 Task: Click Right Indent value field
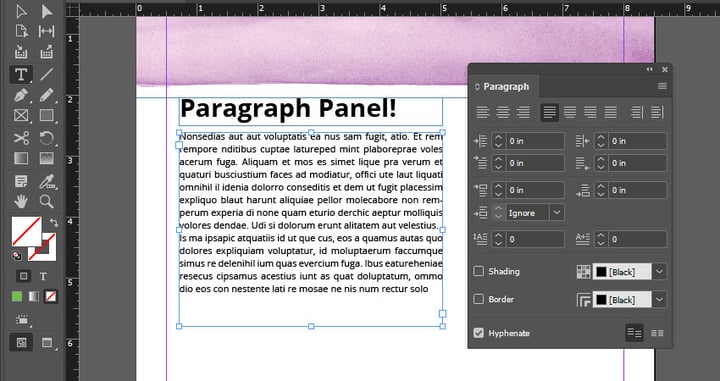[637, 141]
